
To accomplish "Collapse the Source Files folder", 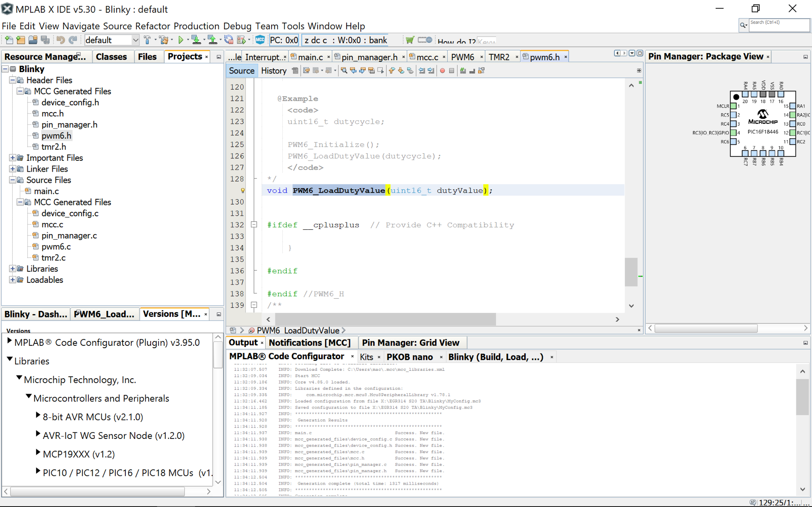I will coord(12,180).
